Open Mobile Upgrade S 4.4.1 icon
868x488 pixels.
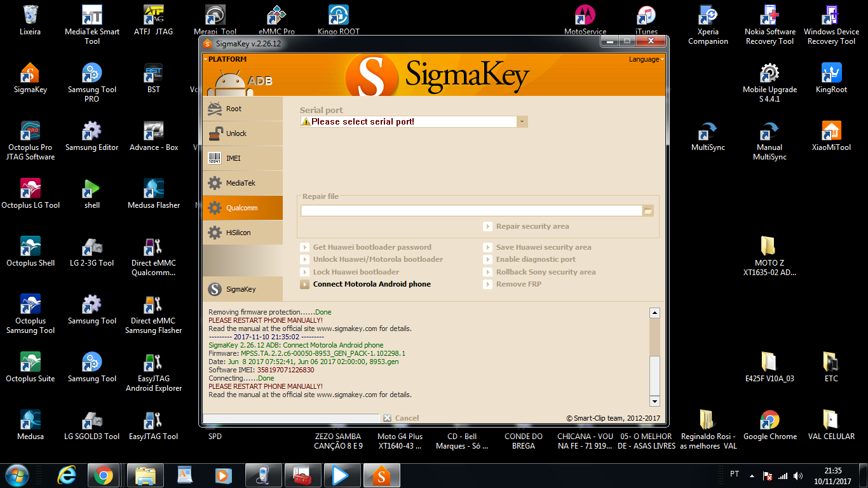coord(770,83)
